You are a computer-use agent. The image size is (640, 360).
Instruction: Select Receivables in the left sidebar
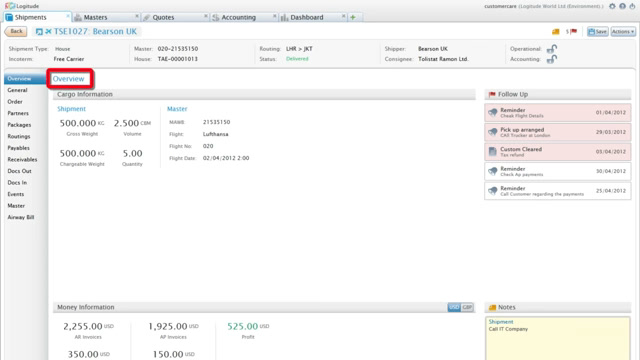22,159
